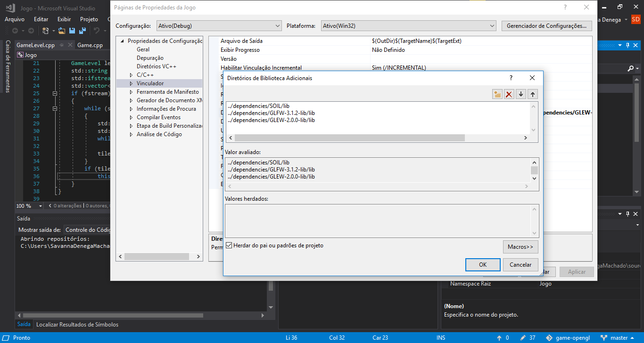Open the Projeto menu
Image resolution: width=644 pixels, height=343 pixels.
89,19
